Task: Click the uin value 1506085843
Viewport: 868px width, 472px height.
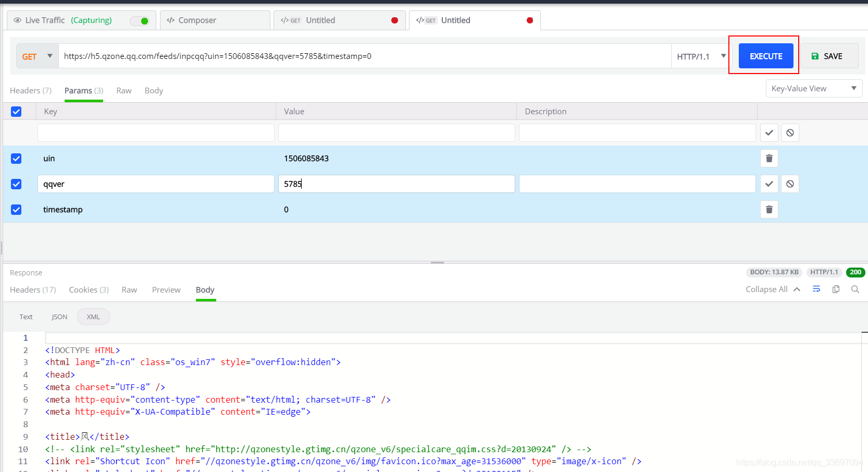Action: [306, 159]
